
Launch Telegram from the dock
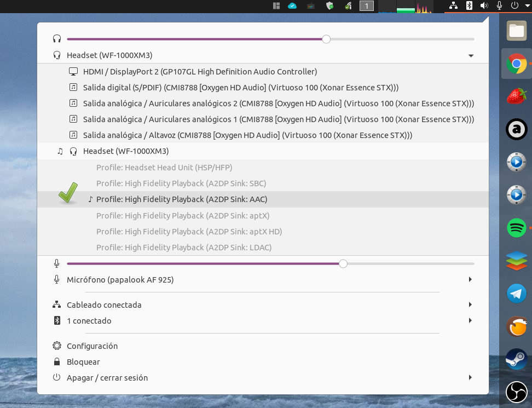(517, 294)
